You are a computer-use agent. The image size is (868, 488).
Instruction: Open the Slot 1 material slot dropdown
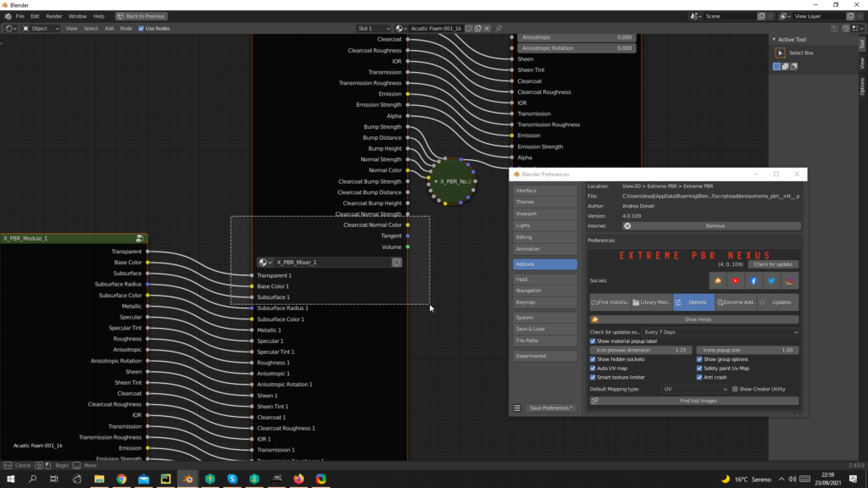pos(374,28)
